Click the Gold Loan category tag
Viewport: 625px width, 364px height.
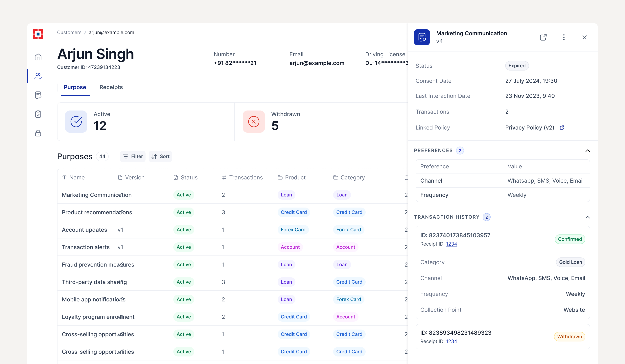click(570, 262)
